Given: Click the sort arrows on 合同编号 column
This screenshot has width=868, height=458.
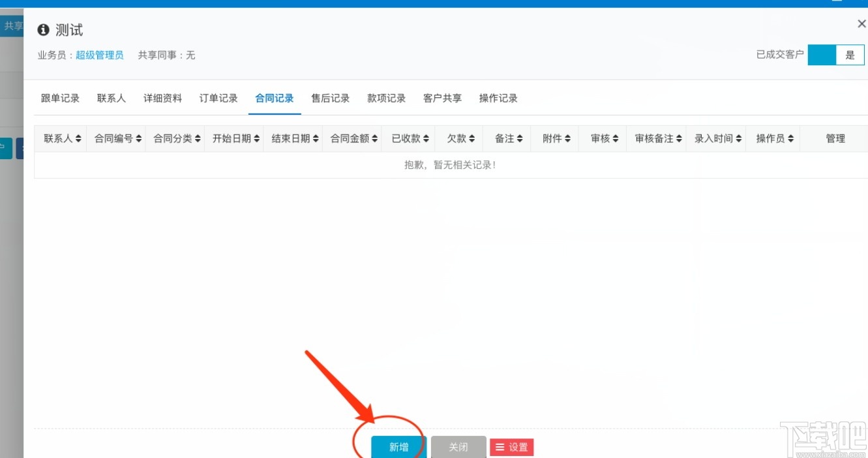Looking at the screenshot, I should pyautogui.click(x=138, y=138).
